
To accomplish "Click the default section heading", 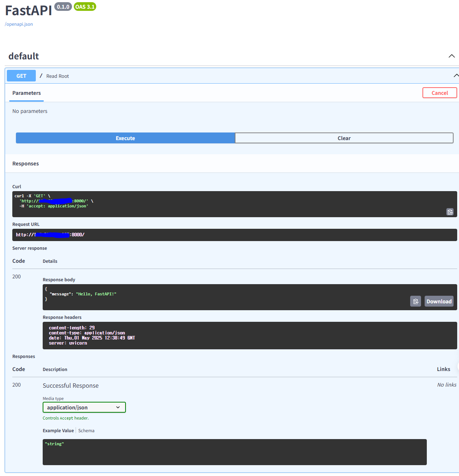I will pos(24,56).
